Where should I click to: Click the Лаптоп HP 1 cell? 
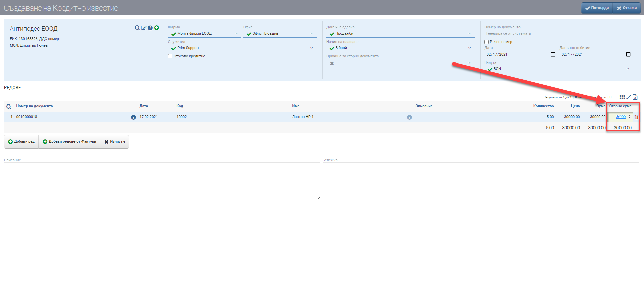303,117
